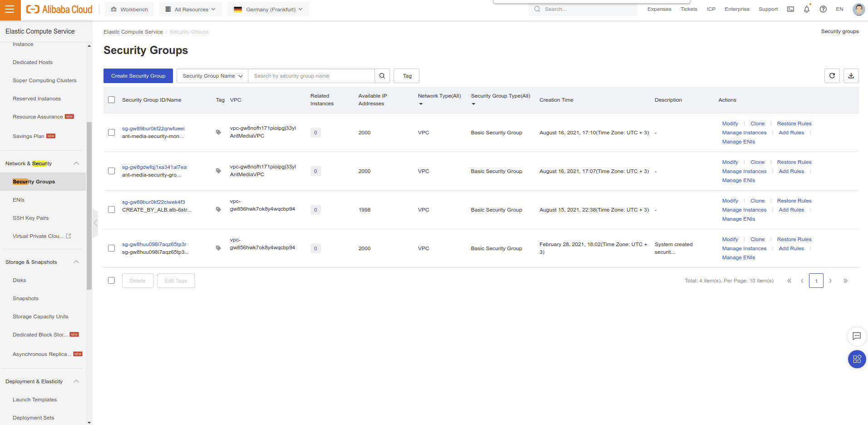Open the Germany (Frankfurt) region selector
Screen dimensions: 868x425
268,9
